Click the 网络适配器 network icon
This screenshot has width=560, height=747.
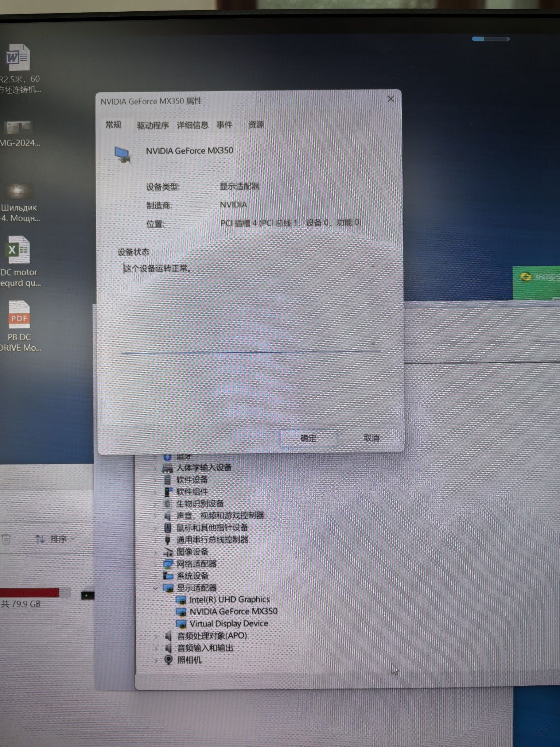tap(168, 564)
